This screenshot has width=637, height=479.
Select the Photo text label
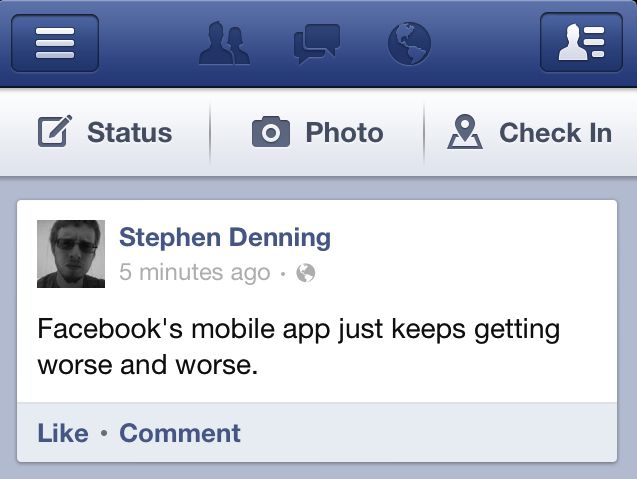coord(344,133)
